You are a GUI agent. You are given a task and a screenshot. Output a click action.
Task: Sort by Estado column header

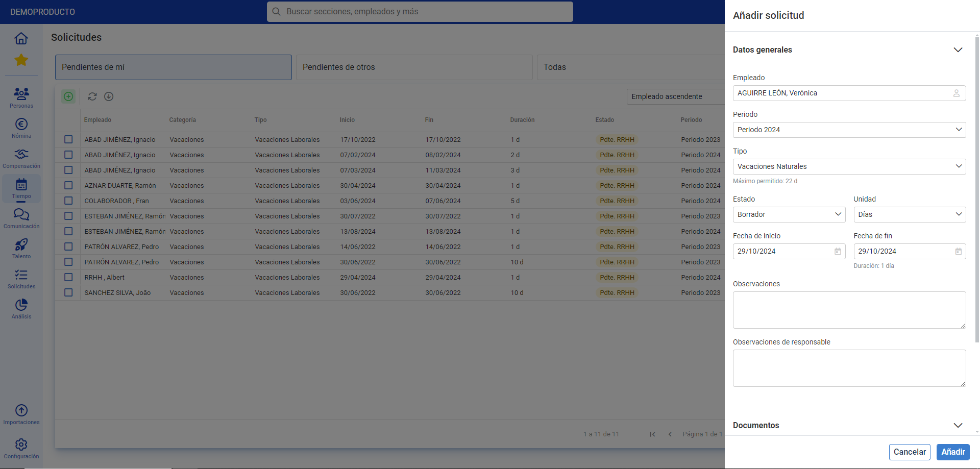pyautogui.click(x=604, y=120)
